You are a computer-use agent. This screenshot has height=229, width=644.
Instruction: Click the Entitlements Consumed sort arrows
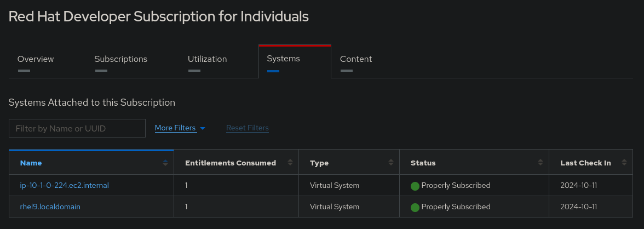(290, 163)
